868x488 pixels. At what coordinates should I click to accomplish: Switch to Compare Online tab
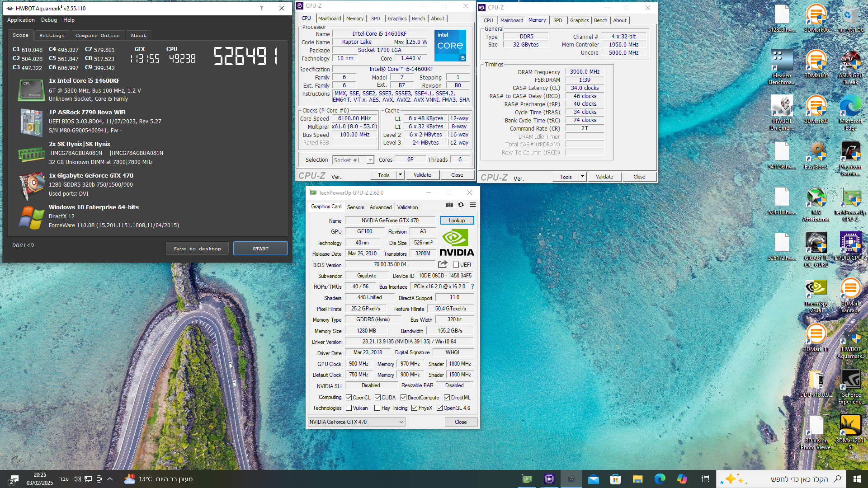pos(98,35)
